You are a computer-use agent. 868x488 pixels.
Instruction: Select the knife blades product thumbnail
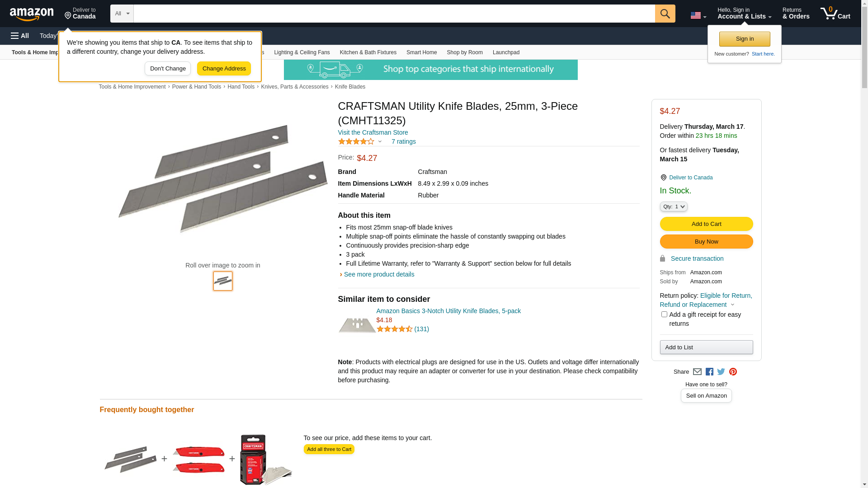(x=223, y=281)
